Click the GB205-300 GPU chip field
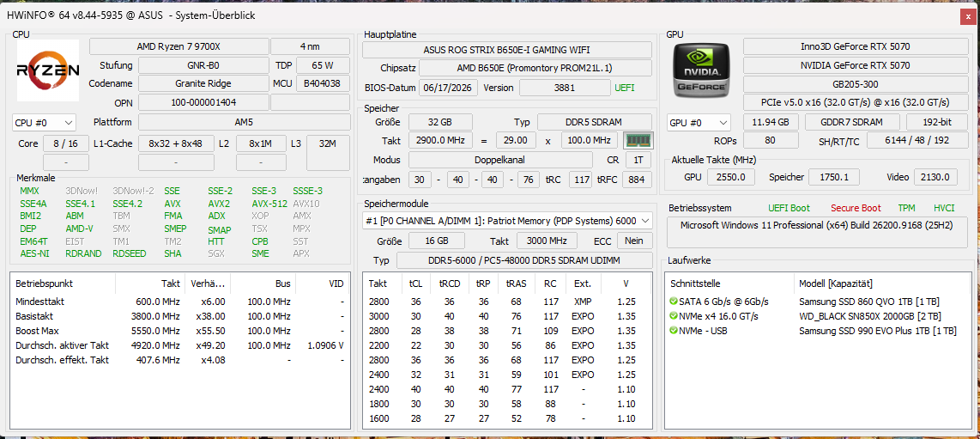980x439 pixels. coord(855,84)
